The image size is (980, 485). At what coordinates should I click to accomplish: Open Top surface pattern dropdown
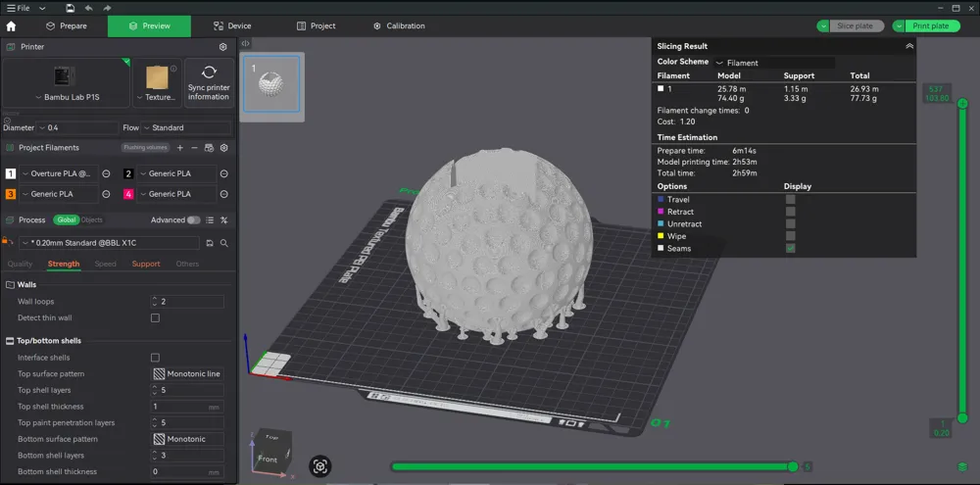(187, 373)
